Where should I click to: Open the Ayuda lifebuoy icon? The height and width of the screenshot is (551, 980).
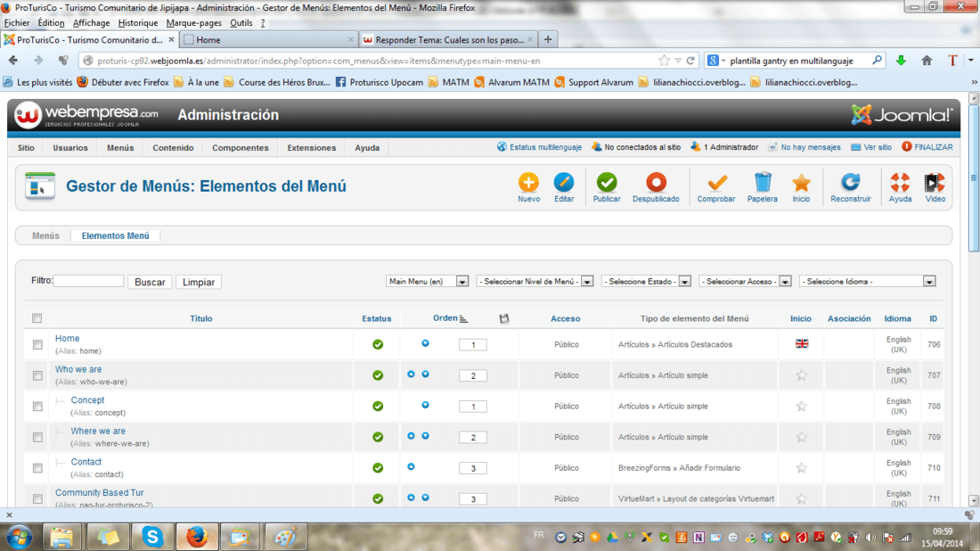900,183
